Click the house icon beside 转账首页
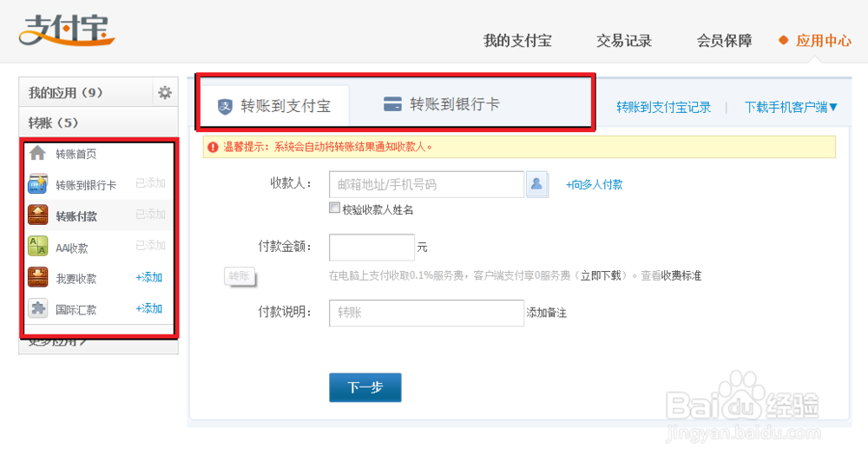 (37, 153)
